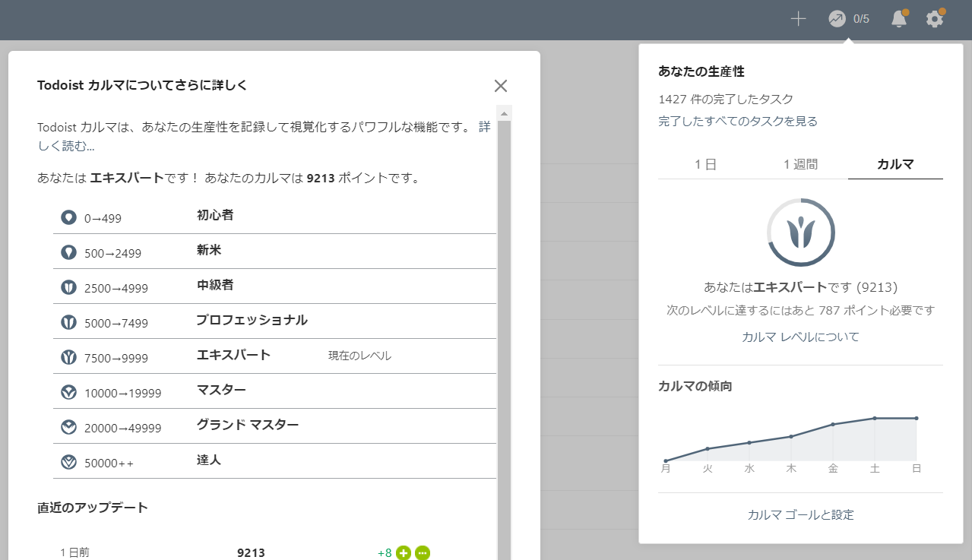Click the 2500→4999 point range
972x560 pixels.
pos(116,289)
